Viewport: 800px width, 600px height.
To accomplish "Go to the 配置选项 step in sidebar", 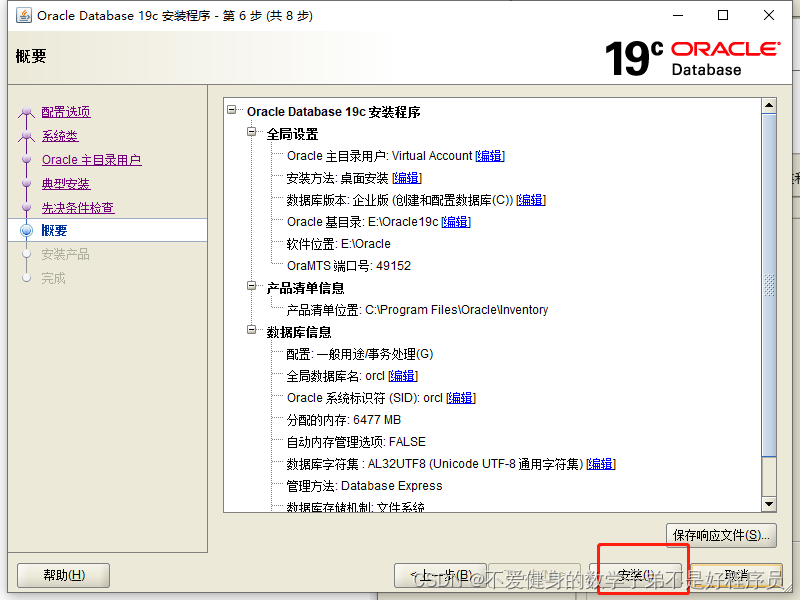I will [x=66, y=112].
